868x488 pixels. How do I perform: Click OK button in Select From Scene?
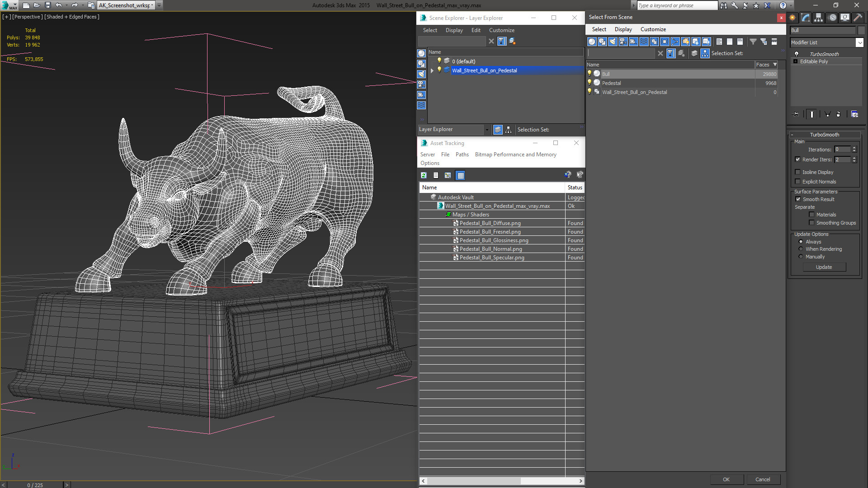point(726,479)
